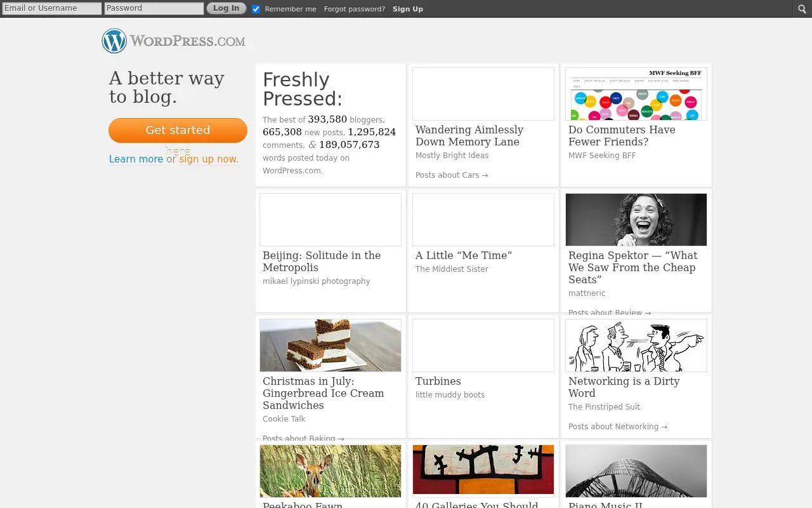Open the Regina Spektor photo thumbnail
812x508 pixels.
click(x=636, y=220)
